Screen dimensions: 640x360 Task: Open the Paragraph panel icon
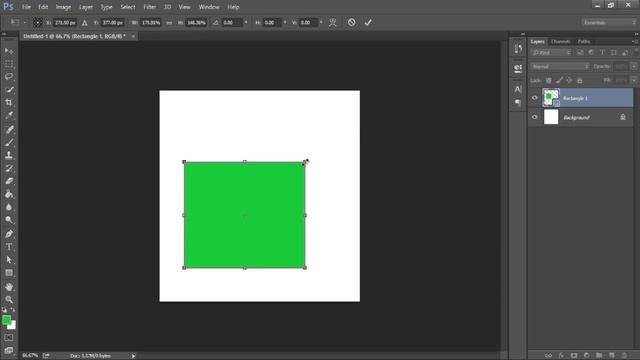518,102
